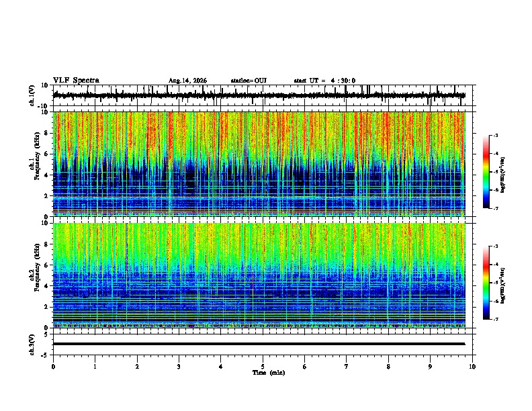The width and height of the screenshot is (532, 411).
Task: Click the "Time (min)" axis title
Action: [269, 373]
